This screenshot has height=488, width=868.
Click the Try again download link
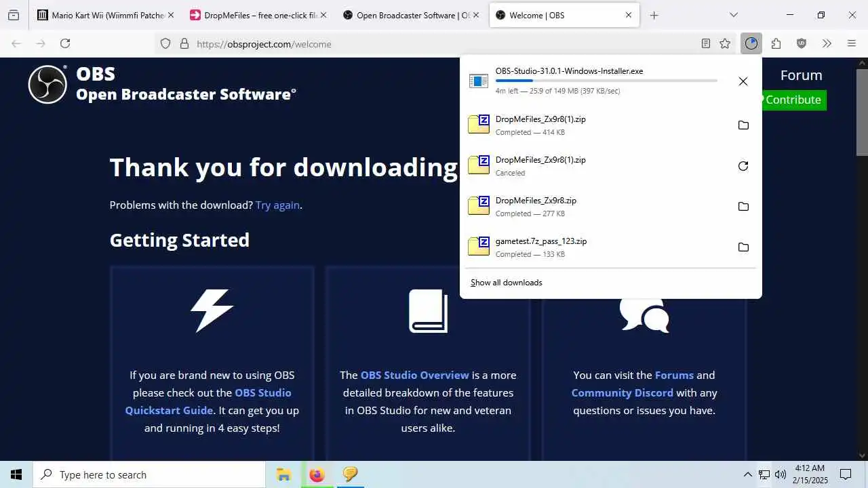point(277,205)
